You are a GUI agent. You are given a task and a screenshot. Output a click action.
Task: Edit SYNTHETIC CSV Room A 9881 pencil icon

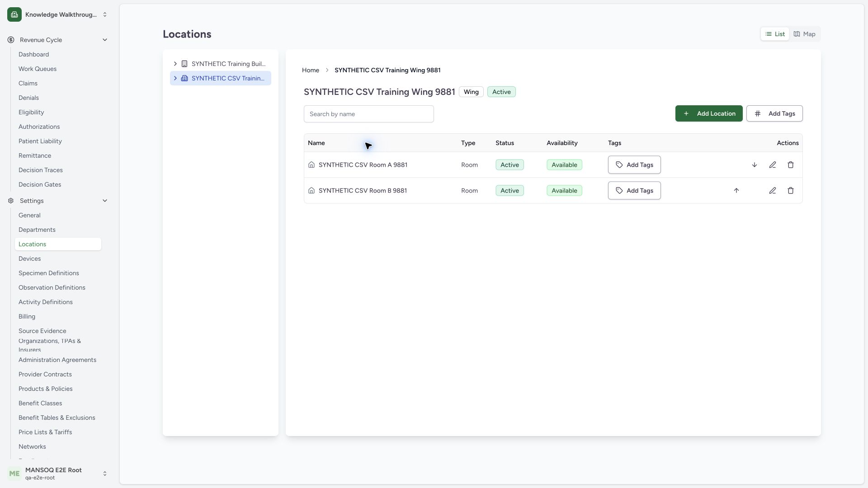click(773, 165)
